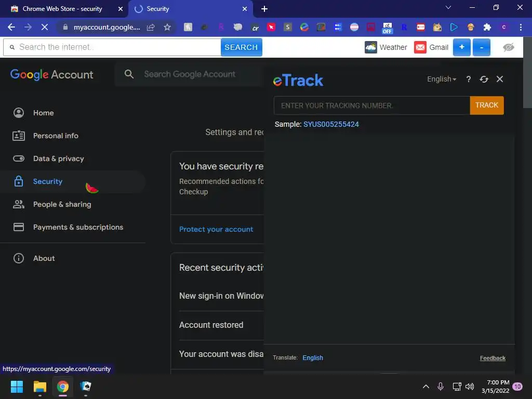
Task: Click the address bar URL
Action: click(107, 27)
